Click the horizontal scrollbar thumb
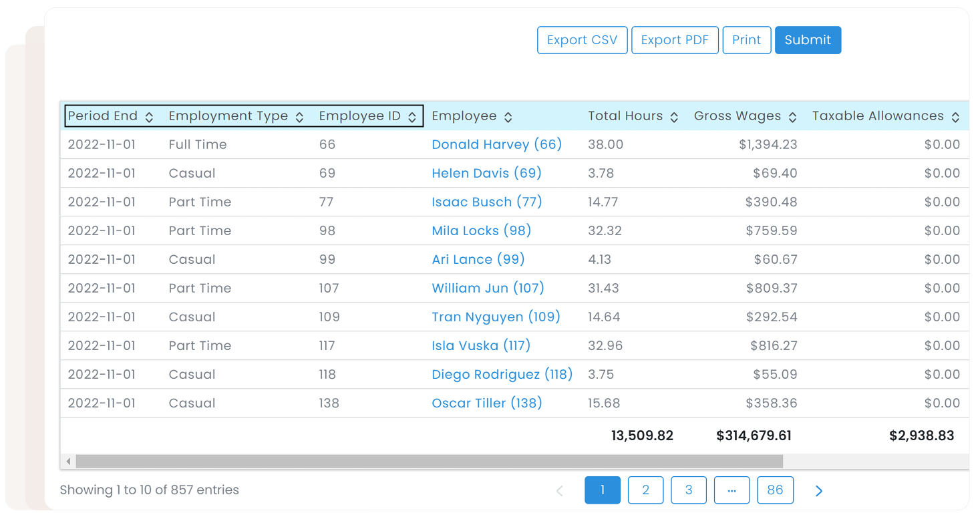The height and width of the screenshot is (519, 980). [x=429, y=462]
